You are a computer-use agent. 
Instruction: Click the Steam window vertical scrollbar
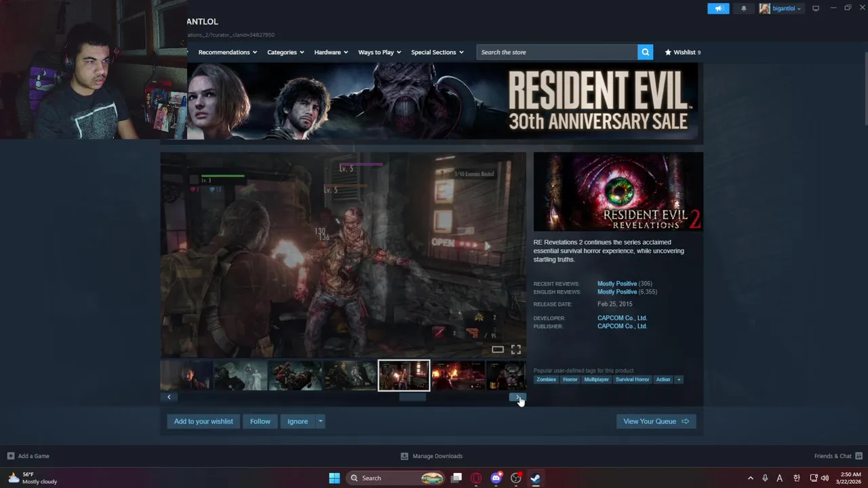[865, 95]
